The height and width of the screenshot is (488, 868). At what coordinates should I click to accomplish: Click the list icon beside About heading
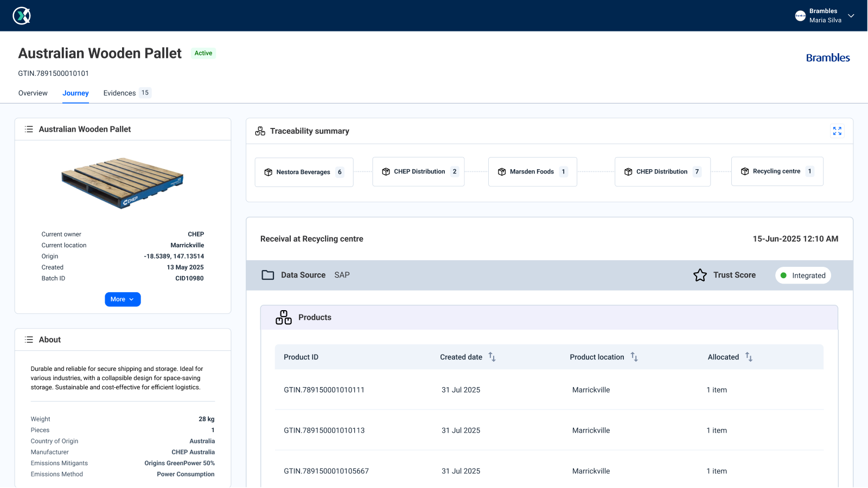(29, 339)
